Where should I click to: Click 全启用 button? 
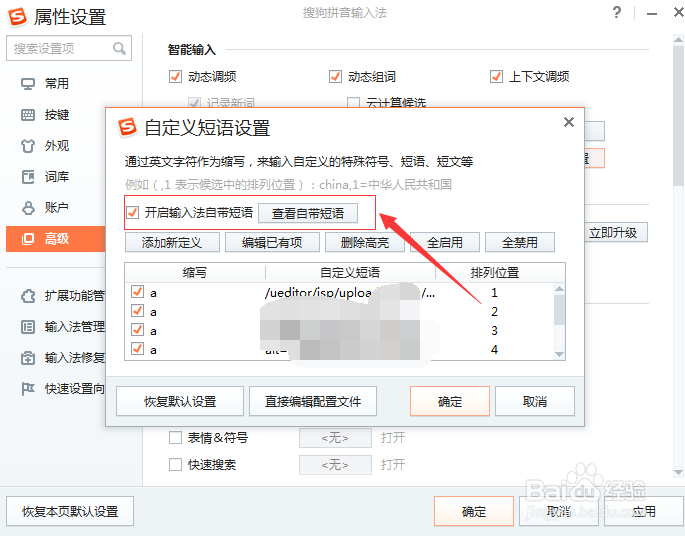[445, 242]
